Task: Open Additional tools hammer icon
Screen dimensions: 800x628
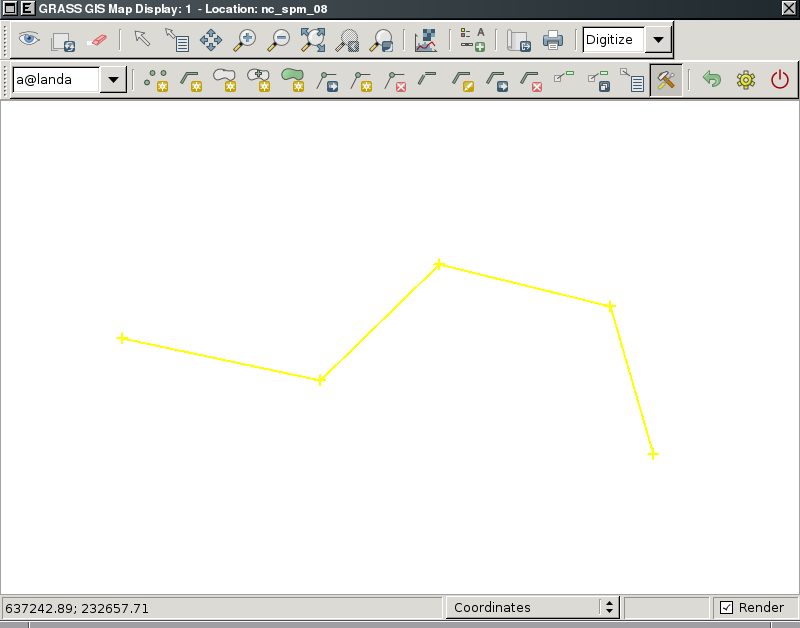Action: [x=666, y=80]
